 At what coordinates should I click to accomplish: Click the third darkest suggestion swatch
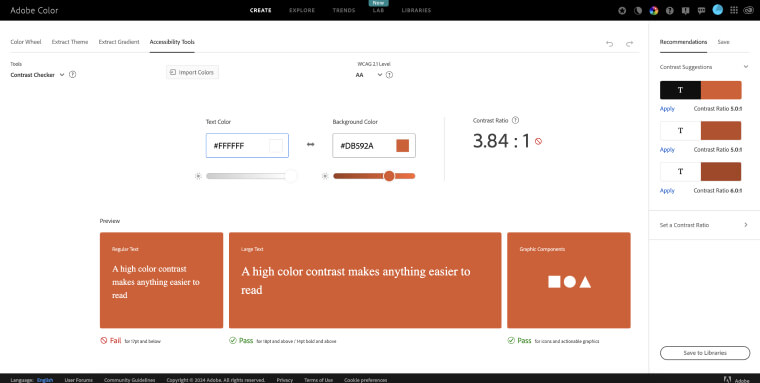pos(700,172)
